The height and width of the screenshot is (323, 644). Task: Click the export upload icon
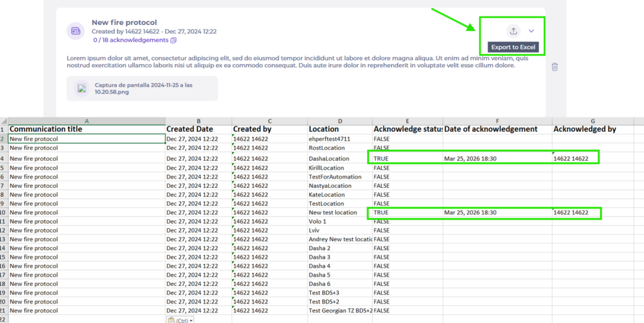513,31
